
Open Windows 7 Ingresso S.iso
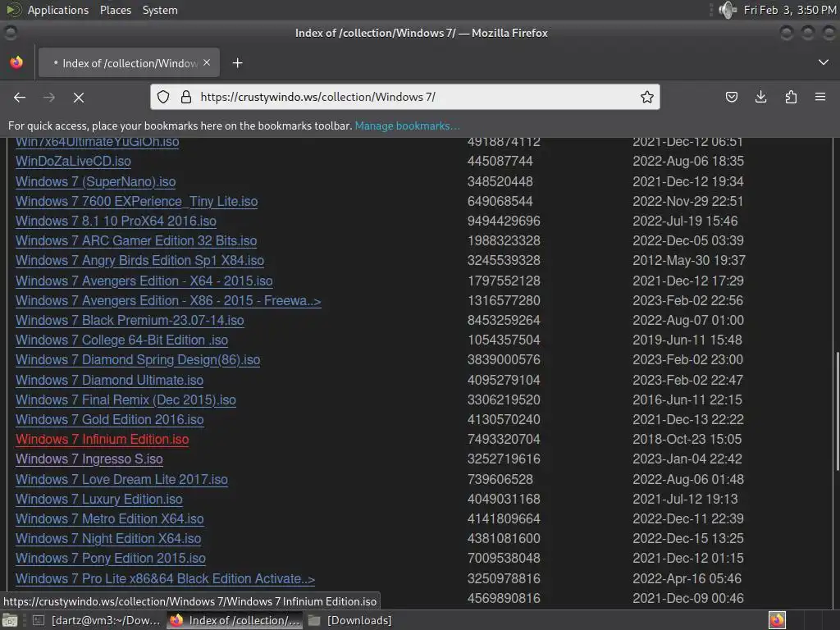(x=89, y=459)
